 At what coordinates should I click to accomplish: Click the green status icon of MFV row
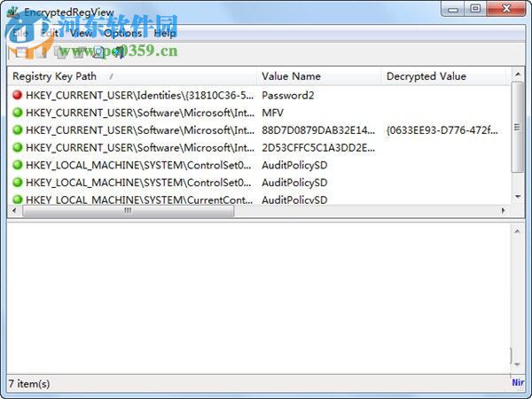pos(18,113)
